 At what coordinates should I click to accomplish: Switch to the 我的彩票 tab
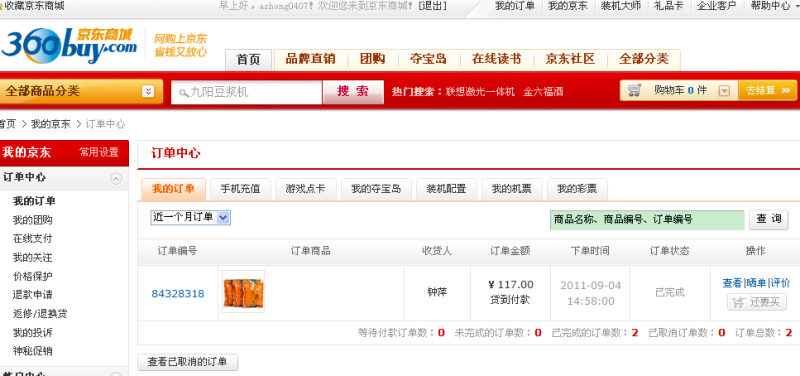tap(577, 189)
